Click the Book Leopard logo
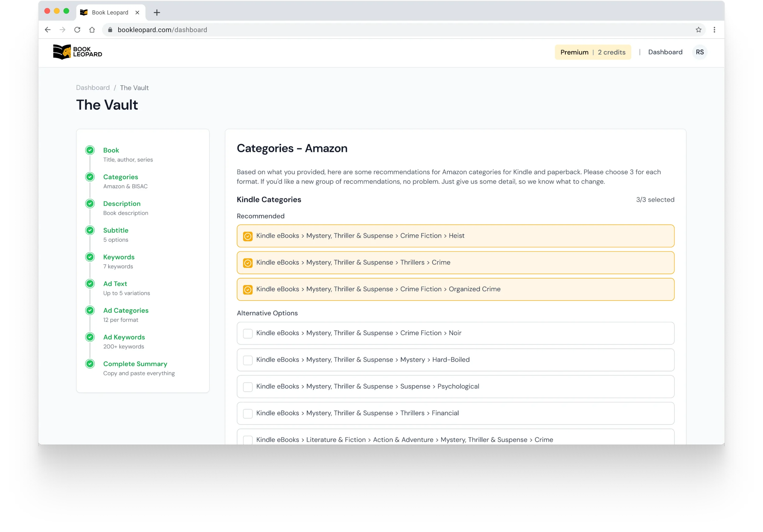This screenshot has width=763, height=532. click(x=78, y=52)
